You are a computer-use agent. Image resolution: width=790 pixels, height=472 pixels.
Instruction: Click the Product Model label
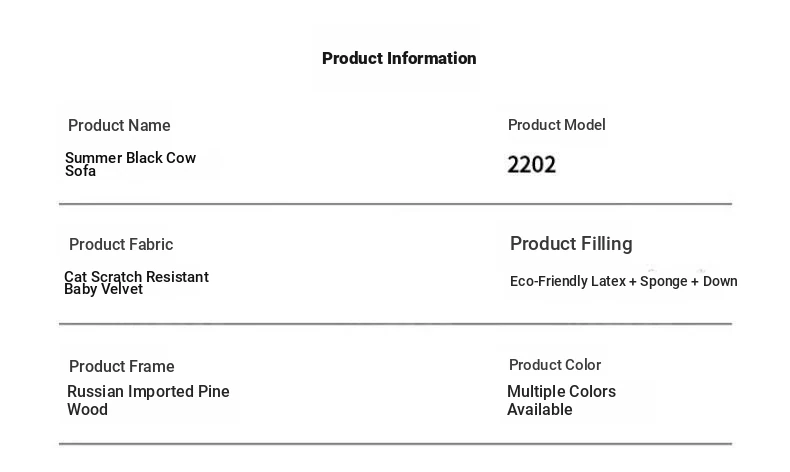(x=556, y=125)
